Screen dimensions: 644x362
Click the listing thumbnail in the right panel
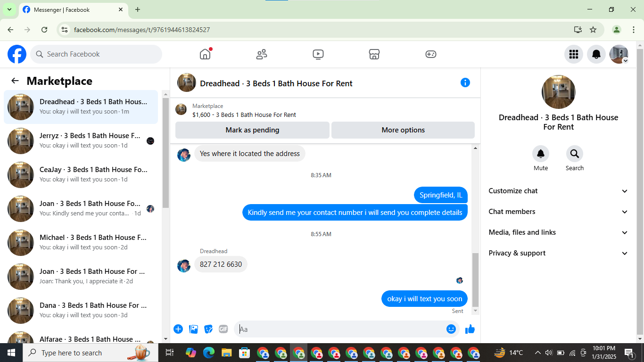(x=559, y=92)
